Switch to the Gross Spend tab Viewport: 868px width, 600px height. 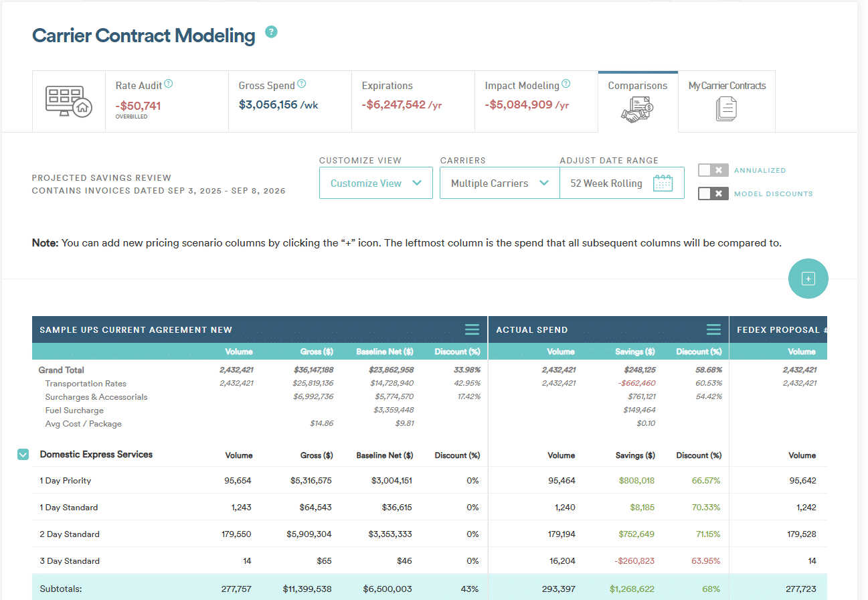(x=290, y=101)
